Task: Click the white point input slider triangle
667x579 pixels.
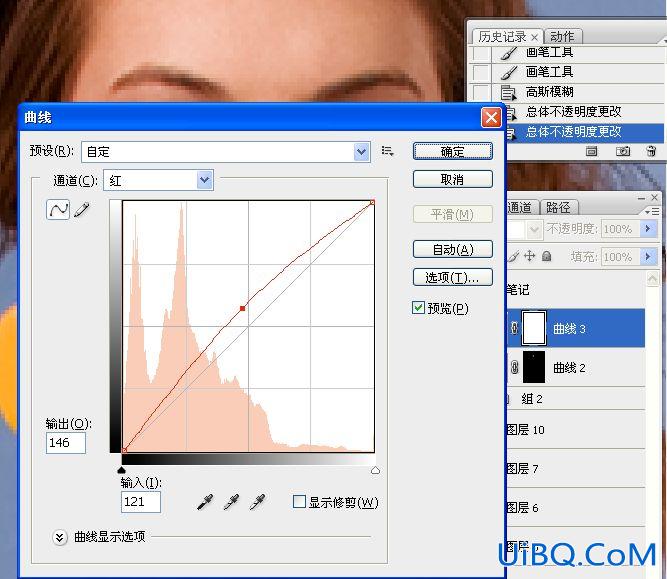Action: click(x=375, y=470)
